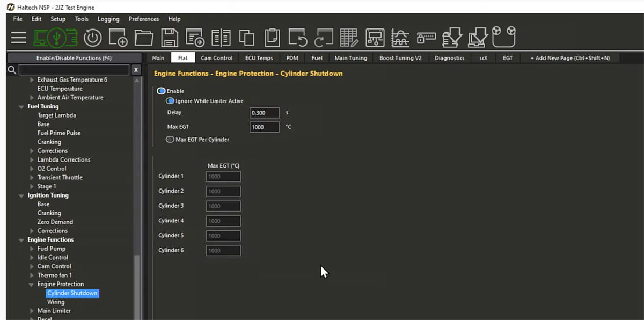Click the Delay value field

(265, 113)
